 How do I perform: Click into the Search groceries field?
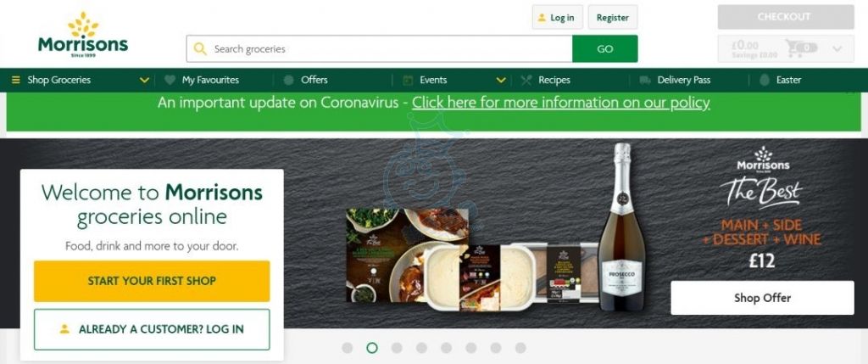[x=379, y=48]
